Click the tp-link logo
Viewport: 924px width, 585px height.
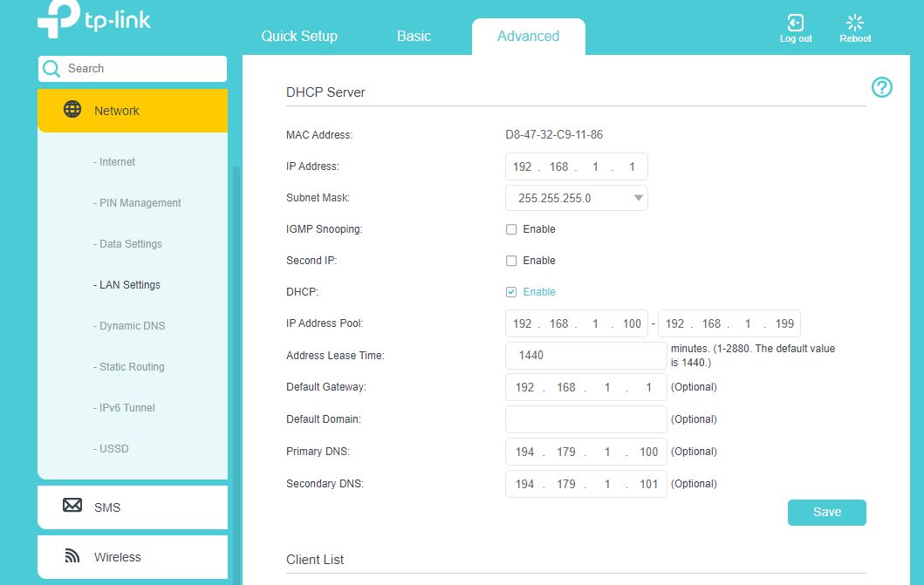coord(94,19)
